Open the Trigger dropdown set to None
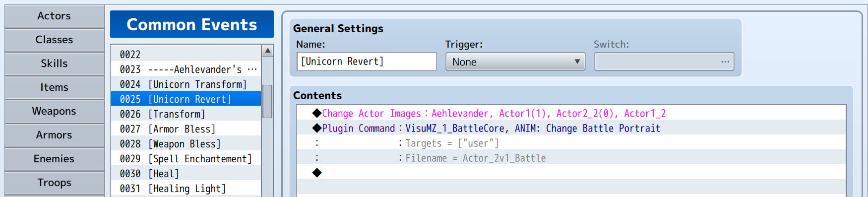 coord(515,62)
